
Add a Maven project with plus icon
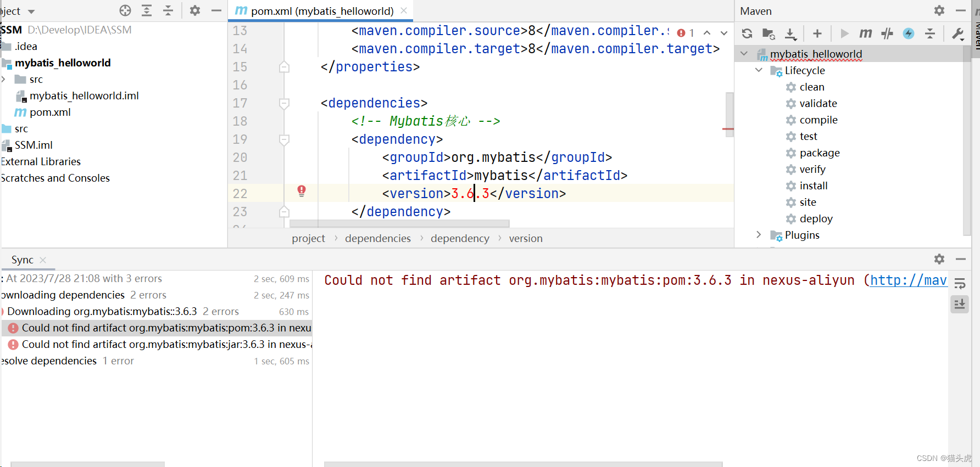pos(817,33)
